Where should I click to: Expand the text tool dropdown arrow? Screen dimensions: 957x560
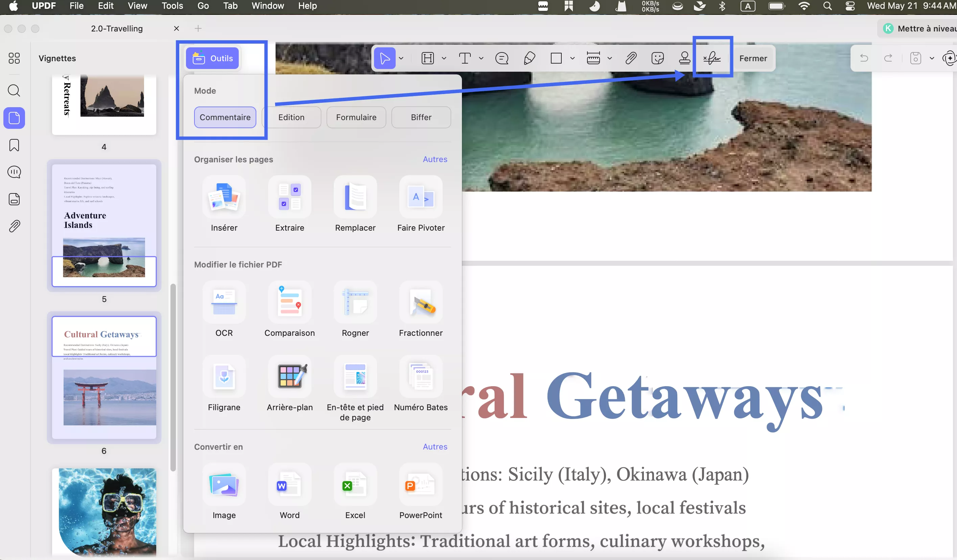click(x=481, y=58)
